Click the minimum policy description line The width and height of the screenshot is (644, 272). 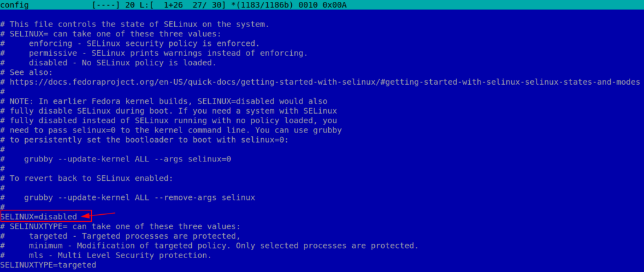(223, 246)
